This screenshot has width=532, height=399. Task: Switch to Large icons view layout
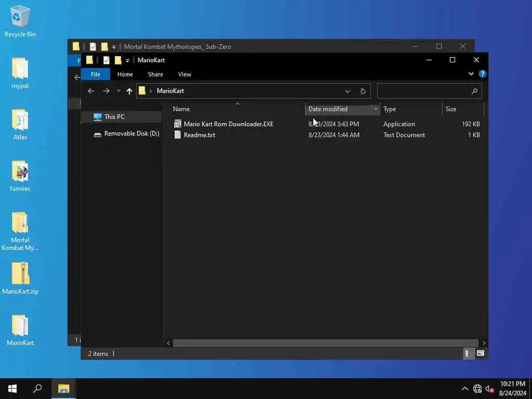point(481,353)
